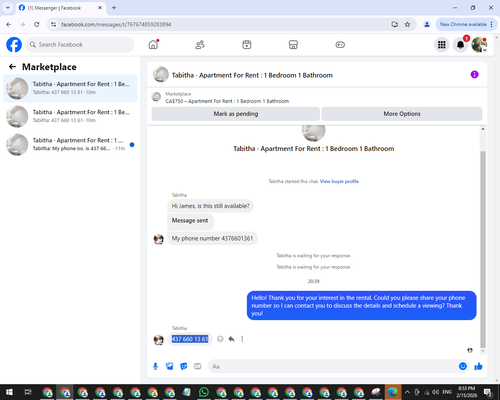500x400 pixels.
Task: Select the first highlighted Tabitha conversation
Action: (70, 88)
